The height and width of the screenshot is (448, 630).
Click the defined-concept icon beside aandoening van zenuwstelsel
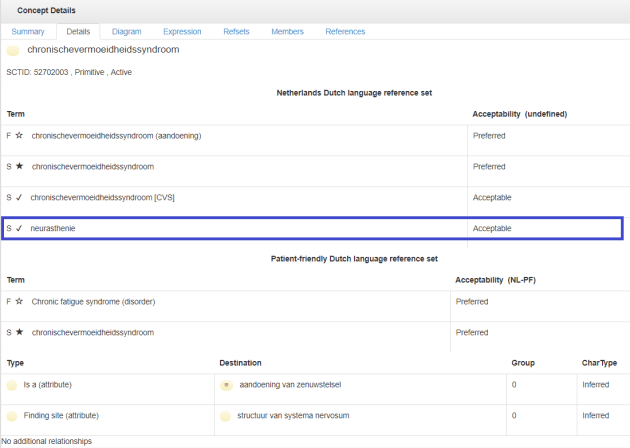[227, 384]
